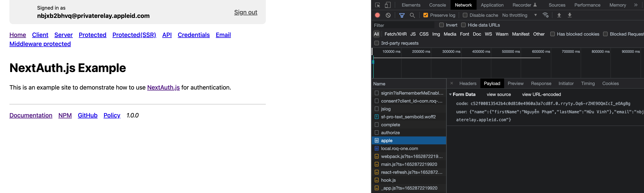Screen dimensions: 644x193
Task: Click the local.roq-one.com document icon
Action: 376,148
